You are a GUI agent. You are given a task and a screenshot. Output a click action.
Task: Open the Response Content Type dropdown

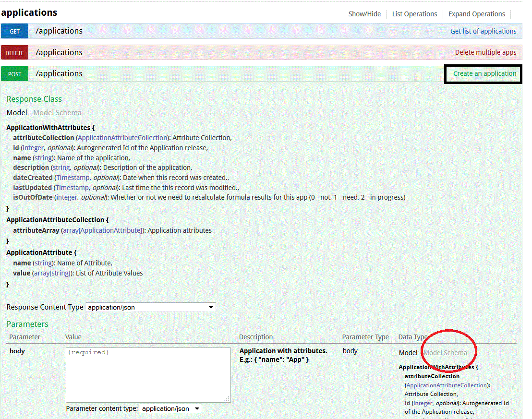[x=150, y=307]
